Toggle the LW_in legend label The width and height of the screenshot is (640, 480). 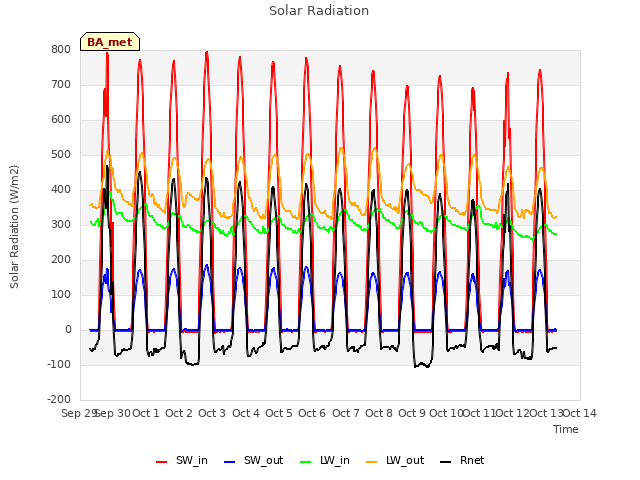click(x=335, y=460)
